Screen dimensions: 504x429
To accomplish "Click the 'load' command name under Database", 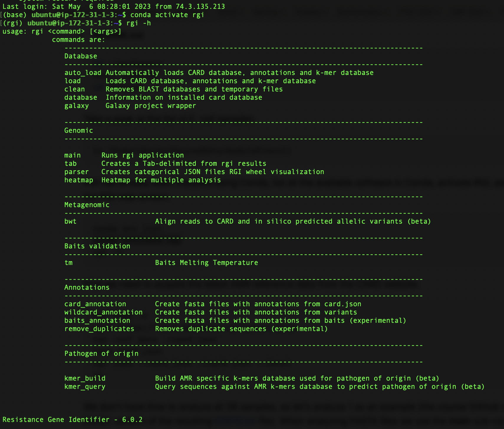I will pyautogui.click(x=73, y=81).
